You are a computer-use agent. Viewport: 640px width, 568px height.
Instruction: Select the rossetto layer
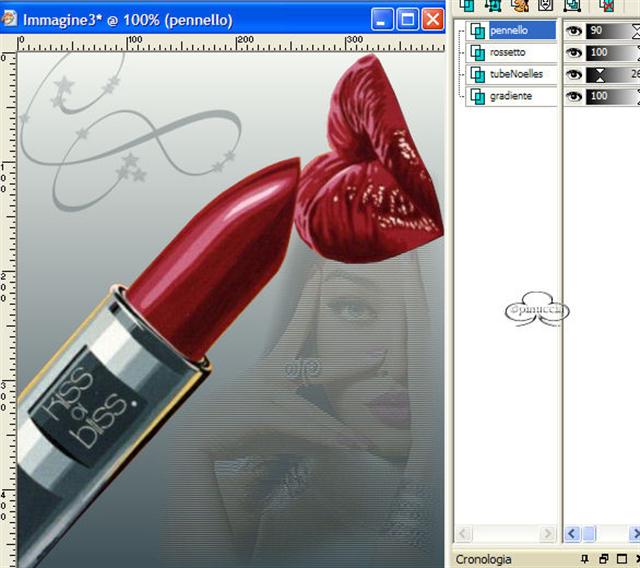tap(508, 53)
